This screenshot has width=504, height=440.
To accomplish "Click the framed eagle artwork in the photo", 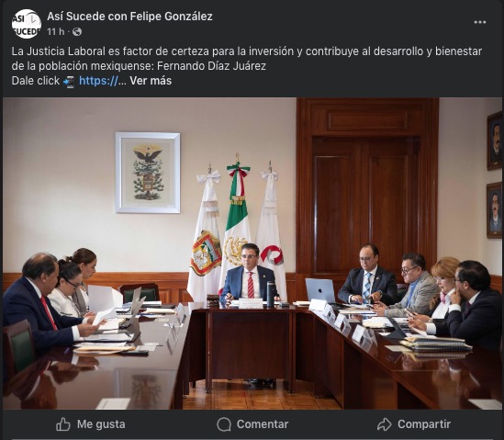I will 148,173.
